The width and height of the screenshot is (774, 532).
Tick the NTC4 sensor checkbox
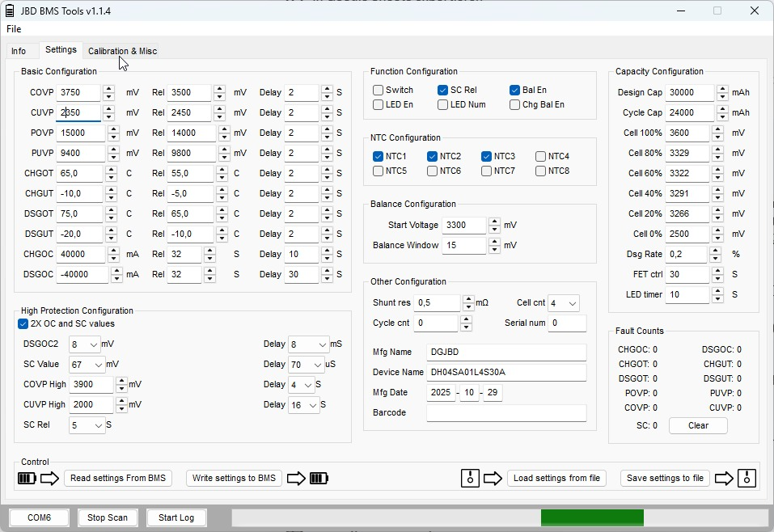540,156
